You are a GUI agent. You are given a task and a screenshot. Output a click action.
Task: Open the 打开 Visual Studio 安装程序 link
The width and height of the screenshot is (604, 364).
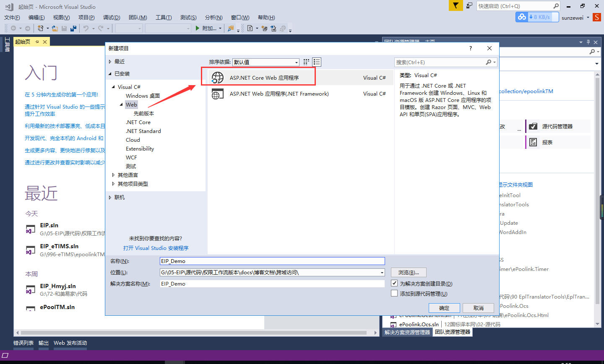click(x=156, y=248)
